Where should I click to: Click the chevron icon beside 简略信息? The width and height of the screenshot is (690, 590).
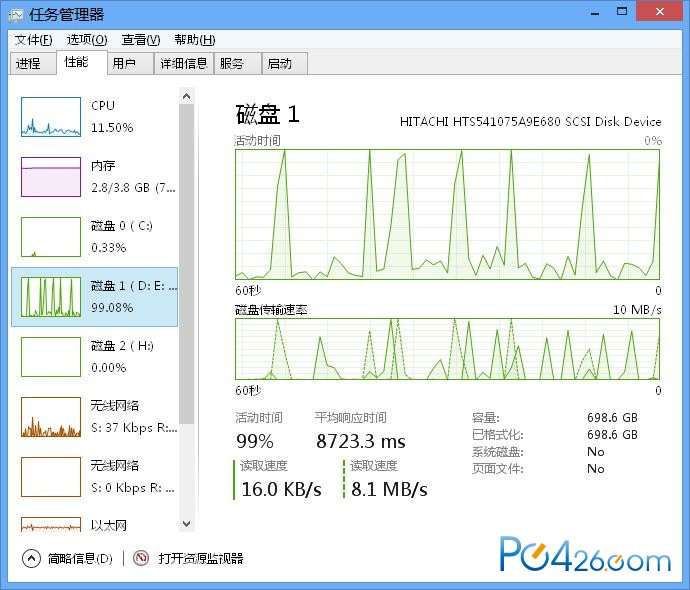31,559
